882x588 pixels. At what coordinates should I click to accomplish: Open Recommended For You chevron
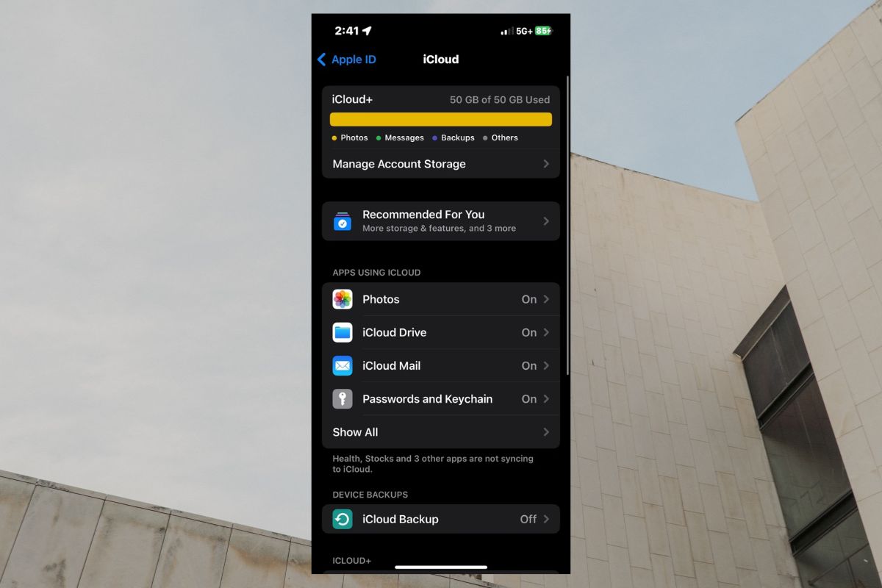click(x=546, y=220)
